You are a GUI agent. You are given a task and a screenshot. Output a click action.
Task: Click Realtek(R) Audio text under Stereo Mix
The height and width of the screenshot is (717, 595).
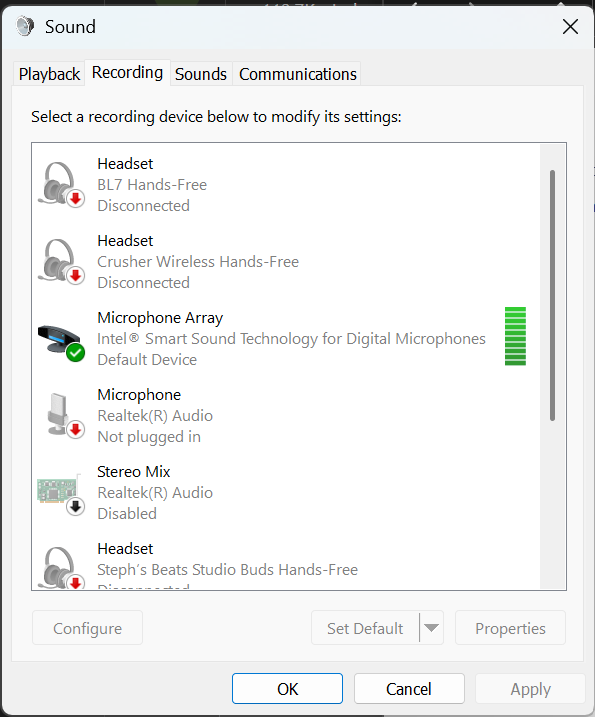pyautogui.click(x=155, y=492)
